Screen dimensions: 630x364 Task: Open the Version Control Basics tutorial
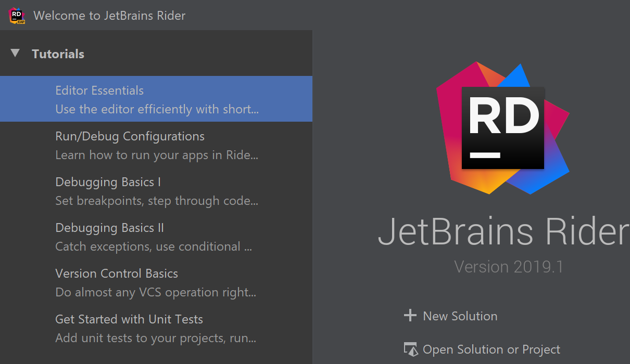tap(156, 282)
